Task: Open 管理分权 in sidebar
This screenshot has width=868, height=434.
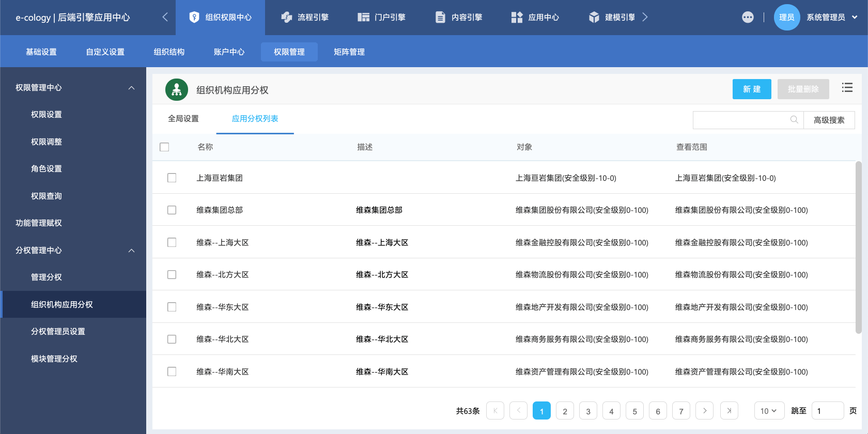Action: (x=47, y=277)
